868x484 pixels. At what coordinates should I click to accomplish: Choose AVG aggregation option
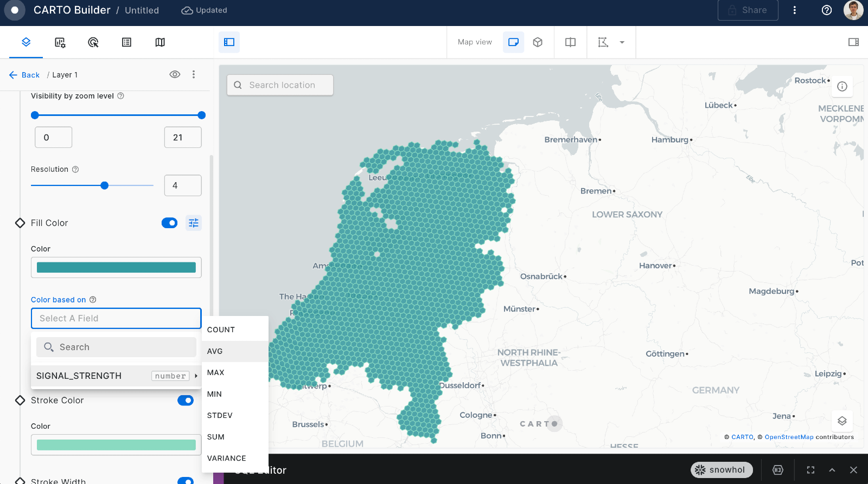tap(215, 351)
